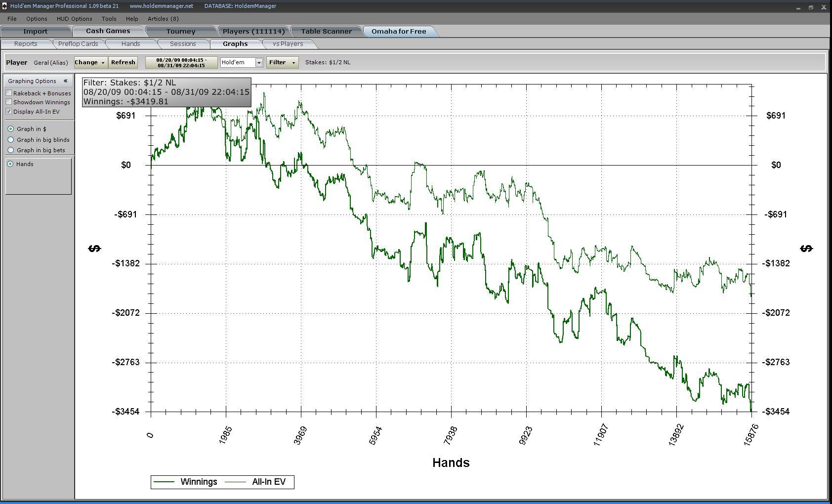Open the File menu

pyautogui.click(x=12, y=19)
